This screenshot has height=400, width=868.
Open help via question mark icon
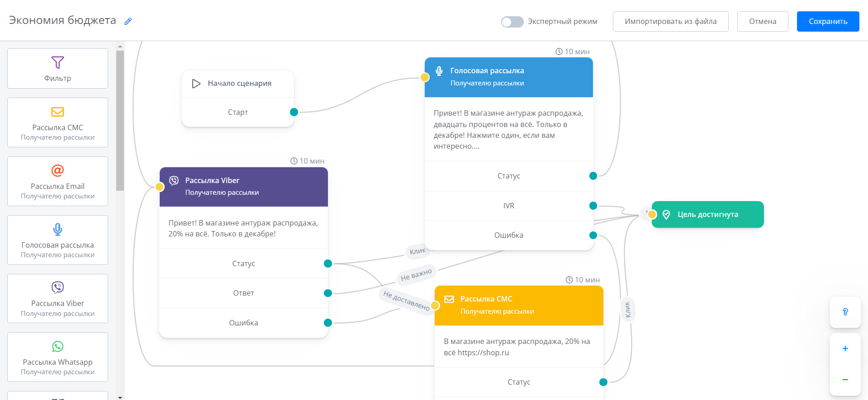845,312
